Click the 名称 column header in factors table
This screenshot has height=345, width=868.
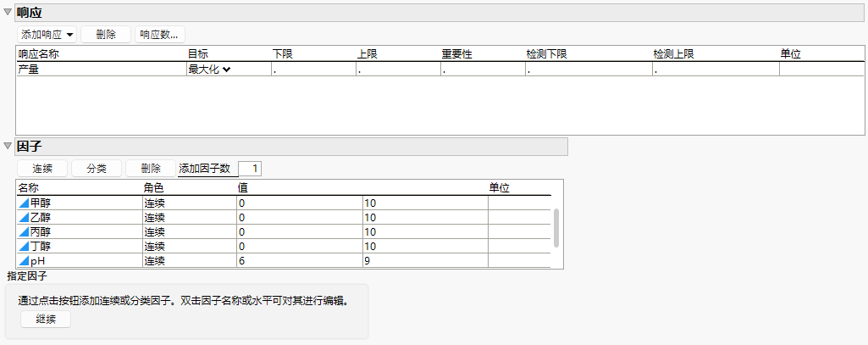pos(28,187)
